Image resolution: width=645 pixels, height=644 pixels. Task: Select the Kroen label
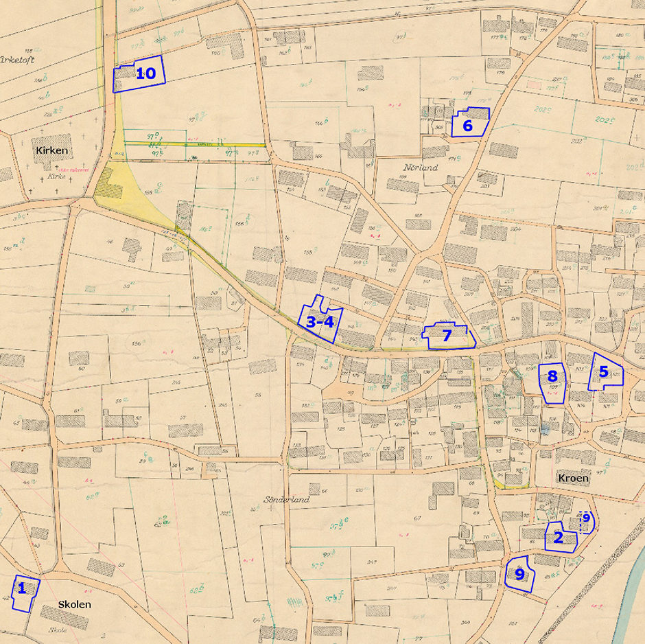tap(572, 479)
